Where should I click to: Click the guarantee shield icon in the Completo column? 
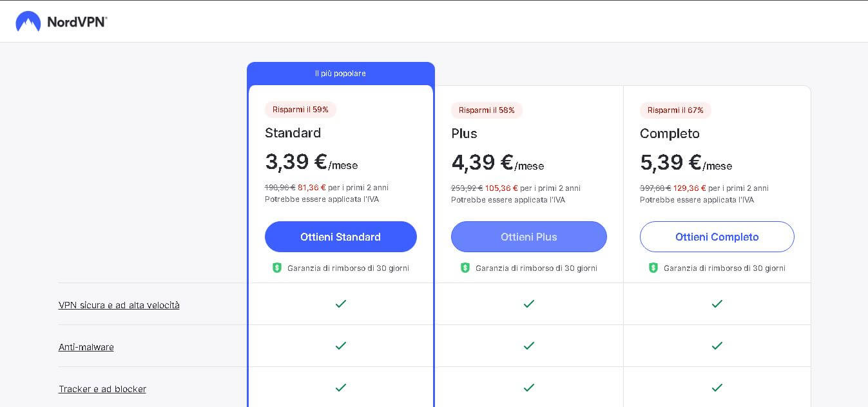[x=653, y=268]
